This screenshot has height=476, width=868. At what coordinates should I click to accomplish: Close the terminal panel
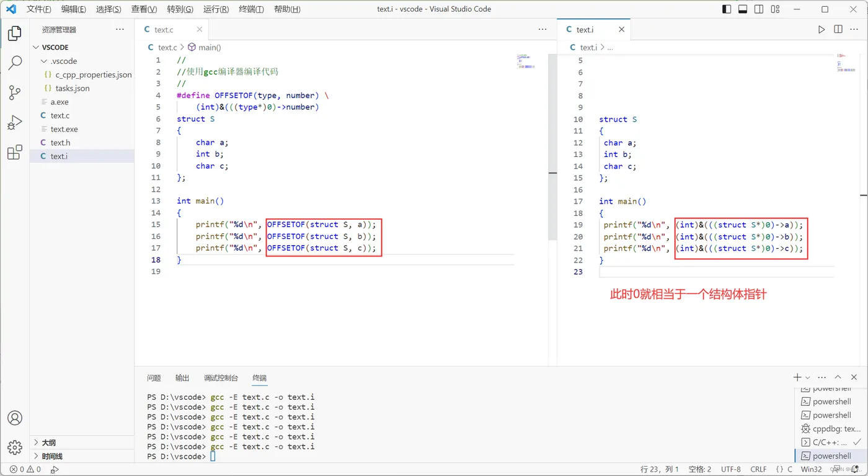(855, 377)
